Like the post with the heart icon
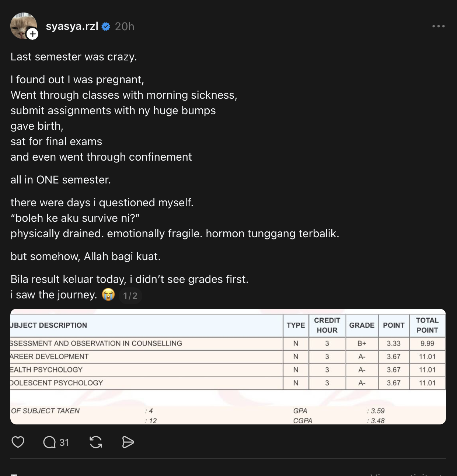The height and width of the screenshot is (476, 457). 18,442
